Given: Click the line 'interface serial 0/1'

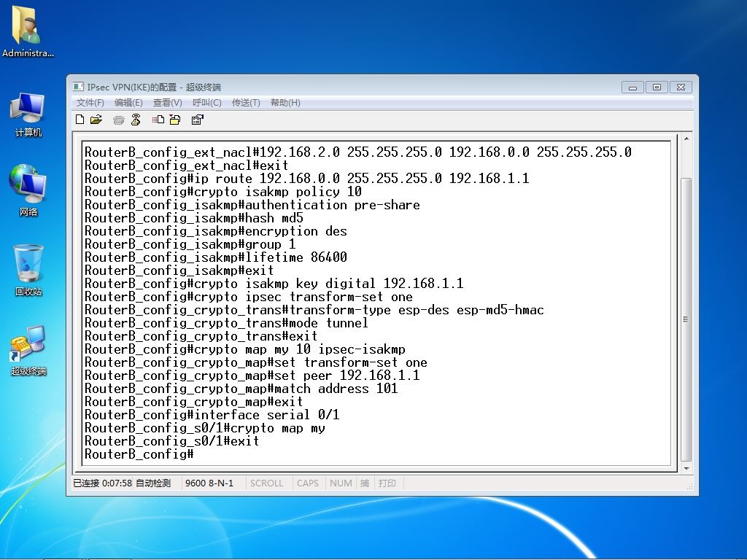Looking at the screenshot, I should tap(212, 415).
